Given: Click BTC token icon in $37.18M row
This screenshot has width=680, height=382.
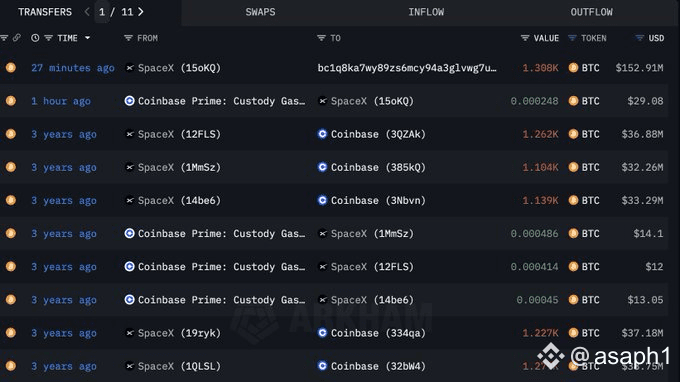Looking at the screenshot, I should [573, 333].
